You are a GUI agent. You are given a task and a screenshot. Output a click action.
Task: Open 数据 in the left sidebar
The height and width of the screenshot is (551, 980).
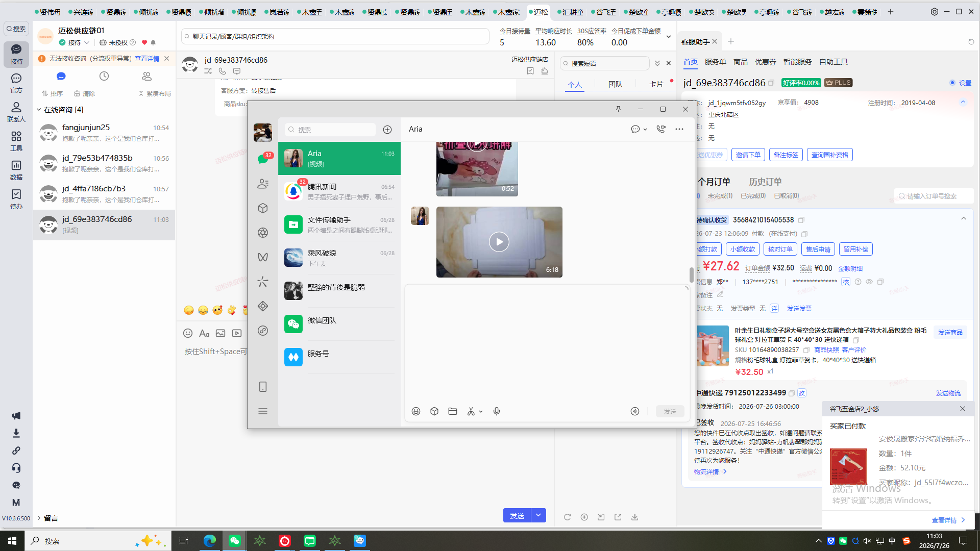click(16, 170)
